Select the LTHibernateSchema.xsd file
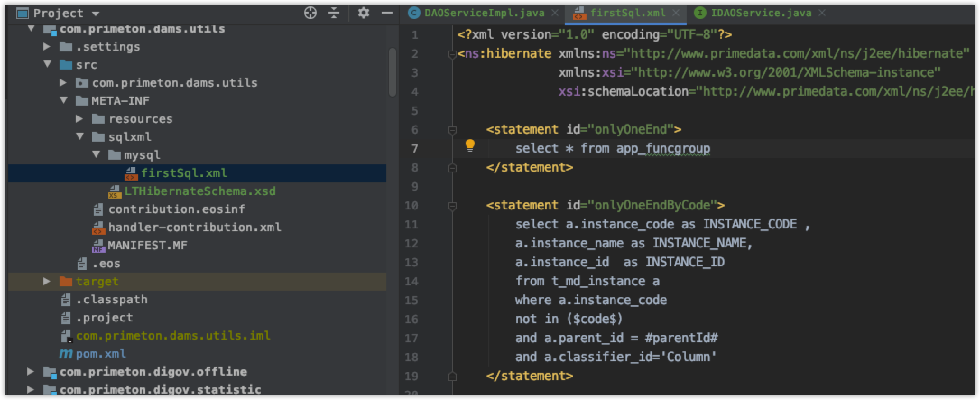Image resolution: width=980 pixels, height=400 pixels. [200, 191]
